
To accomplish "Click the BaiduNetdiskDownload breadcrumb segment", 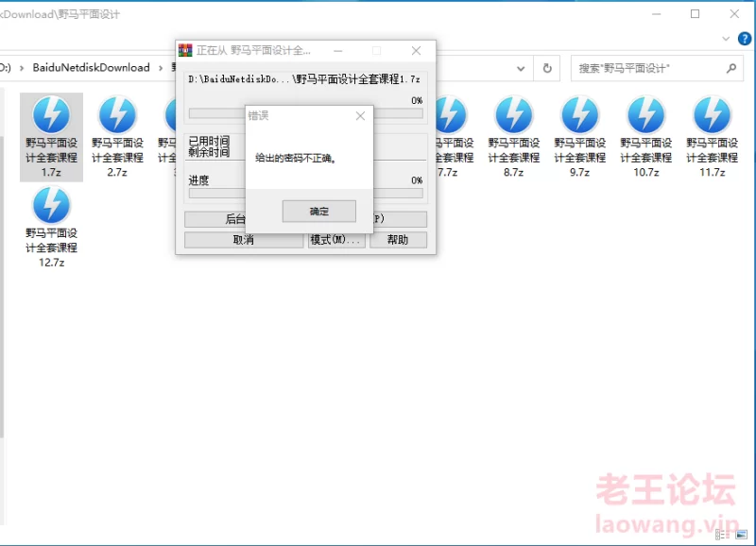I will click(x=91, y=68).
